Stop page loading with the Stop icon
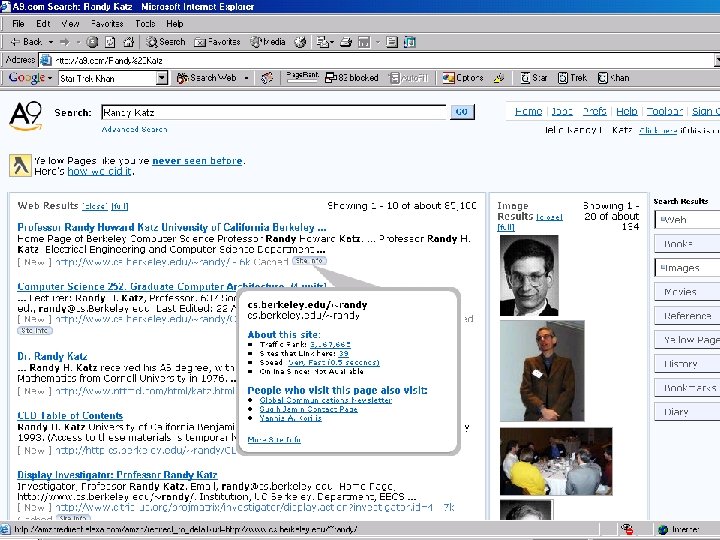This screenshot has height=540, width=720. coord(92,42)
